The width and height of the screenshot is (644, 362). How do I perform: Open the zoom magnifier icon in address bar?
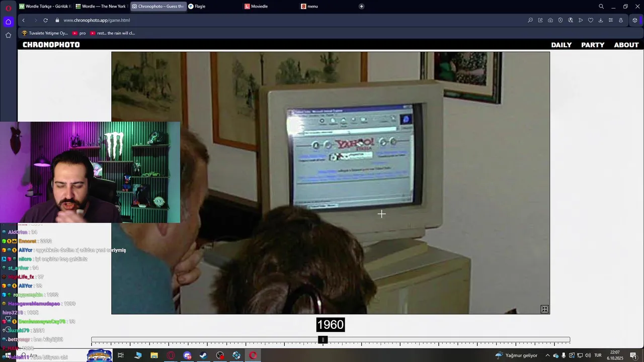point(530,20)
